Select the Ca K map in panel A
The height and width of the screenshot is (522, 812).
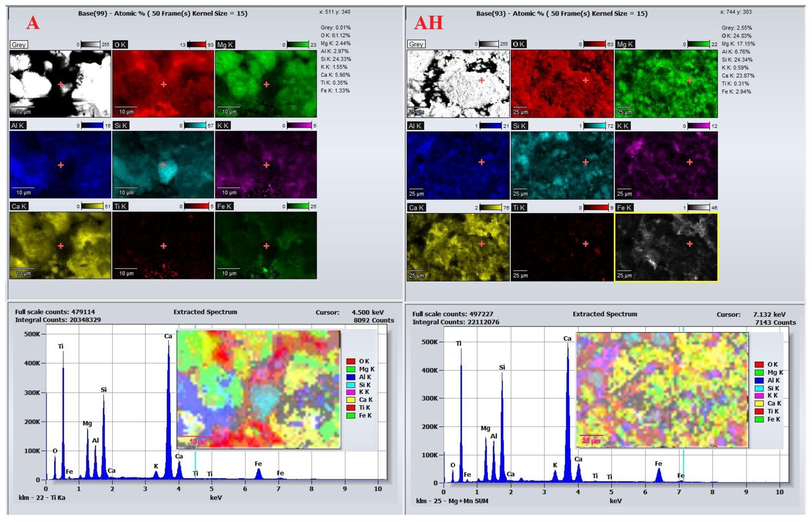pyautogui.click(x=60, y=245)
